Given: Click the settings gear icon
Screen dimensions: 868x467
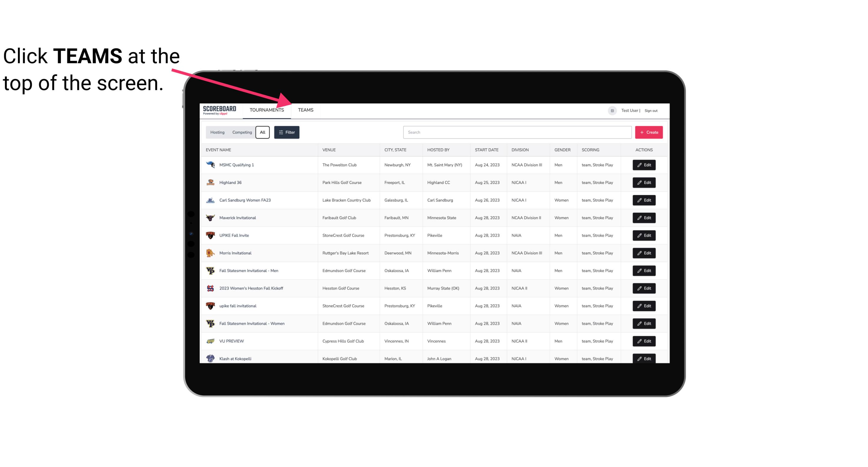Looking at the screenshot, I should [611, 110].
